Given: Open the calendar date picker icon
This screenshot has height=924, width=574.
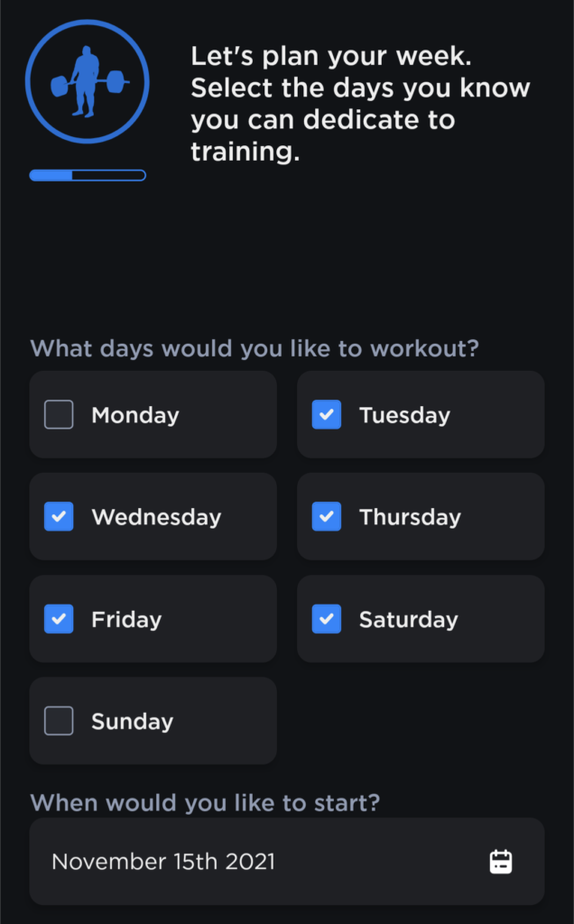Looking at the screenshot, I should click(x=500, y=862).
